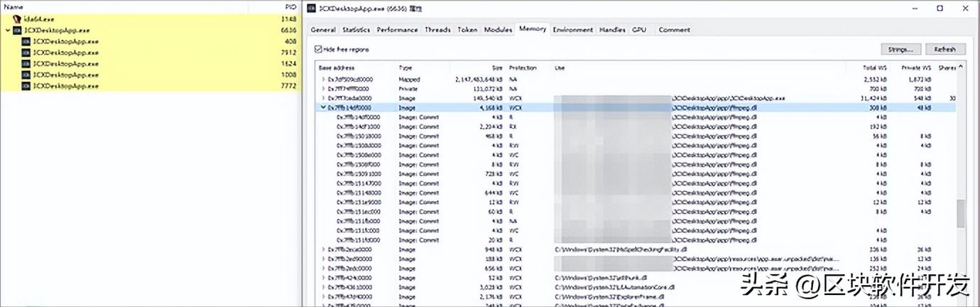This screenshot has height=307, width=980.
Task: Uncheck the Hide free regions checkbox
Action: tap(318, 50)
